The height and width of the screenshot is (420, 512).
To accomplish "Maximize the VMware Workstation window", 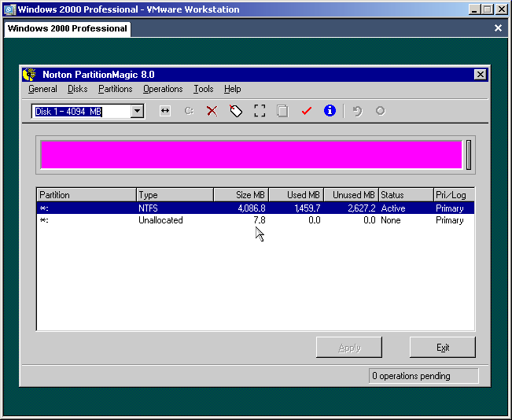I will click(488, 9).
